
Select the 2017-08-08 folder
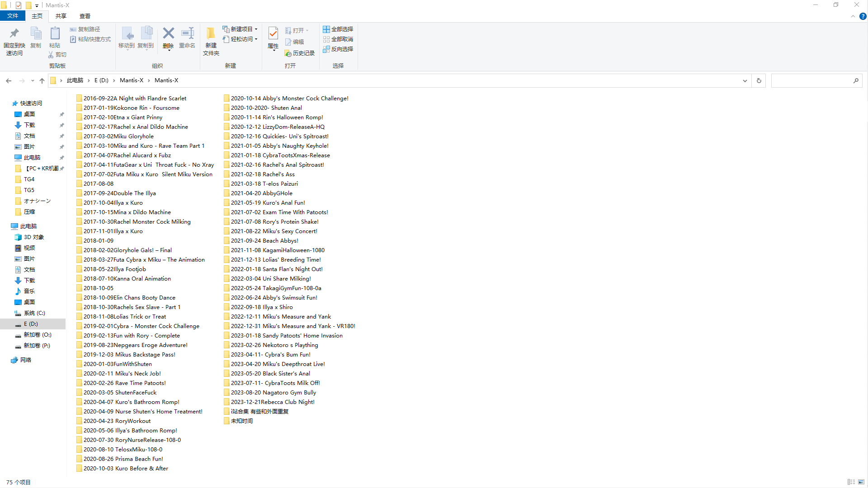coord(95,184)
